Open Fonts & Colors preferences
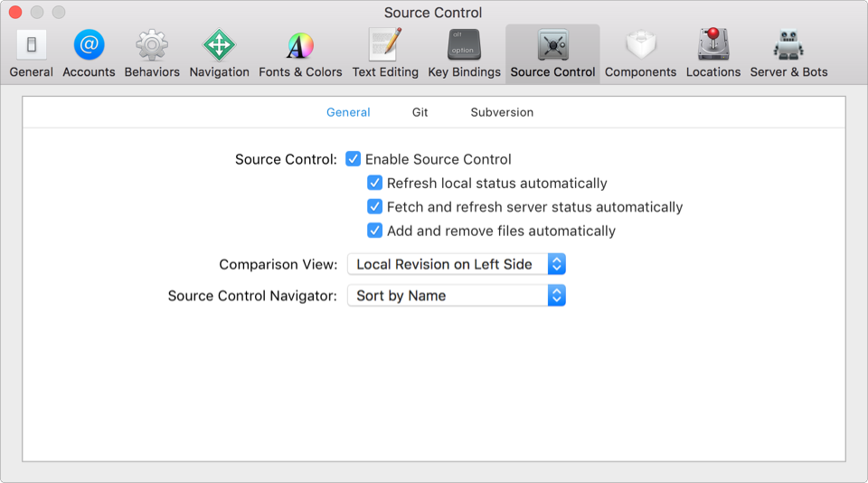Screen dimensions: 868x483 click(300, 45)
